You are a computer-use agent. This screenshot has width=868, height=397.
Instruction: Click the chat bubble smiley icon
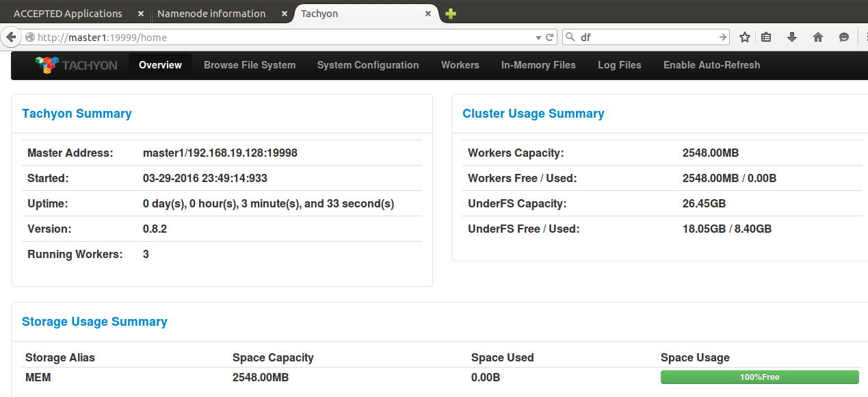pyautogui.click(x=844, y=38)
